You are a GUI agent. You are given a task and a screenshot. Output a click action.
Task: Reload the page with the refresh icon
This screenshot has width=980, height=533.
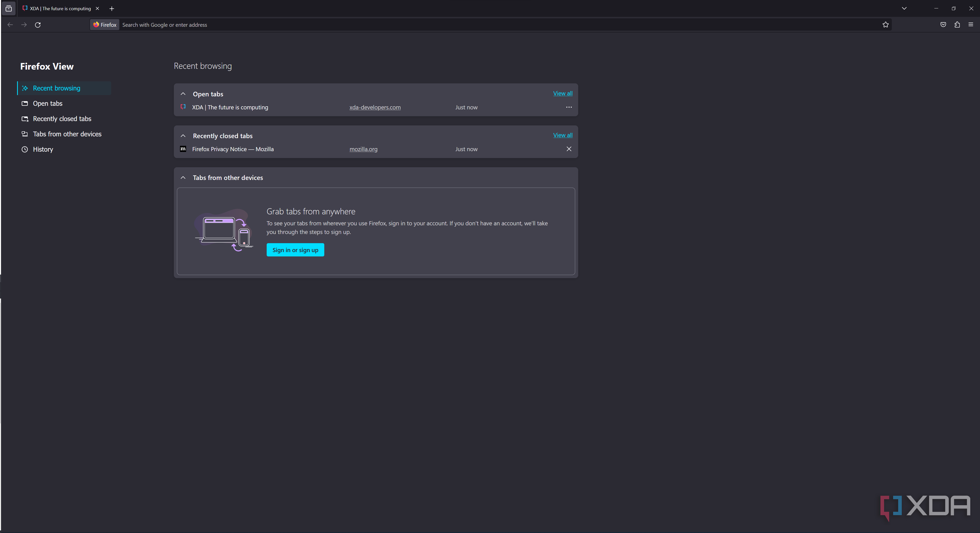tap(38, 25)
